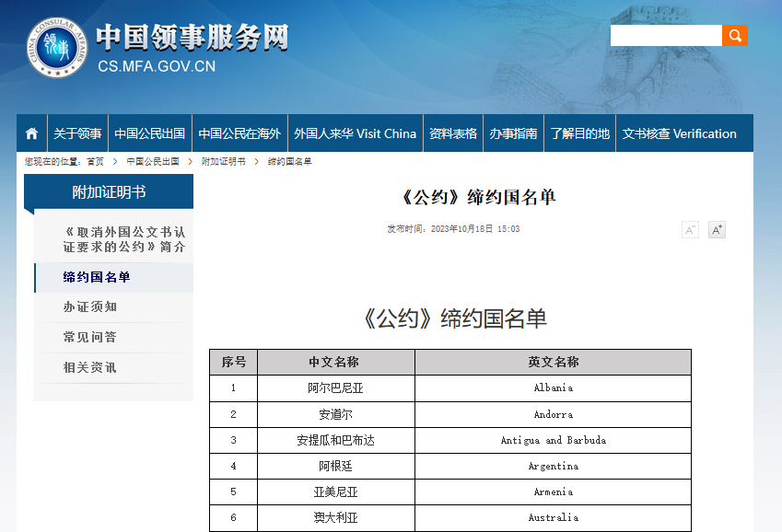Screen dimensions: 782x532
Task: Open the 关于领事 menu
Action: [x=78, y=133]
